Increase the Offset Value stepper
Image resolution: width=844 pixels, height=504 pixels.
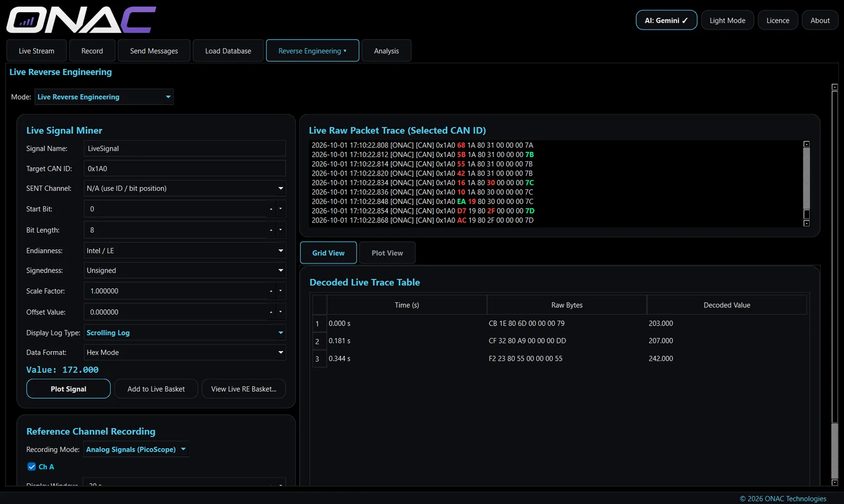tap(271, 312)
